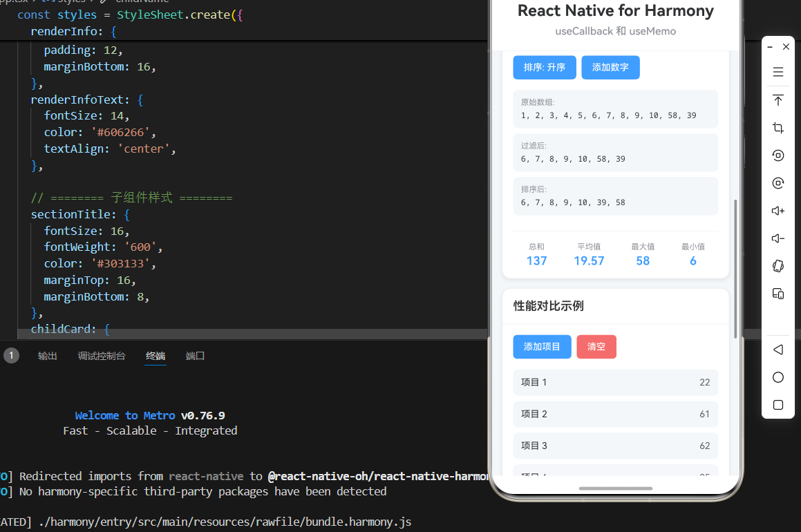Viewport: 801px width, 532px height.
Task: Click the emulator shake device icon
Action: 778,266
